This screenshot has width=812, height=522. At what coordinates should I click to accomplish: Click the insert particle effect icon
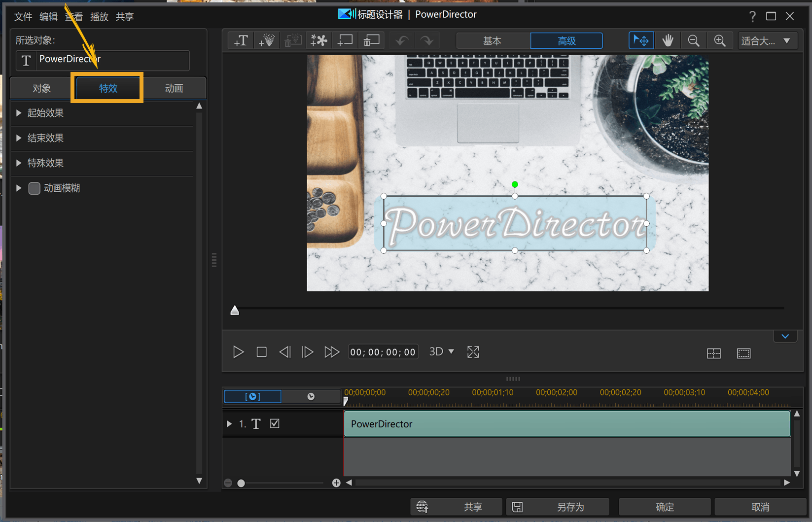pos(267,40)
